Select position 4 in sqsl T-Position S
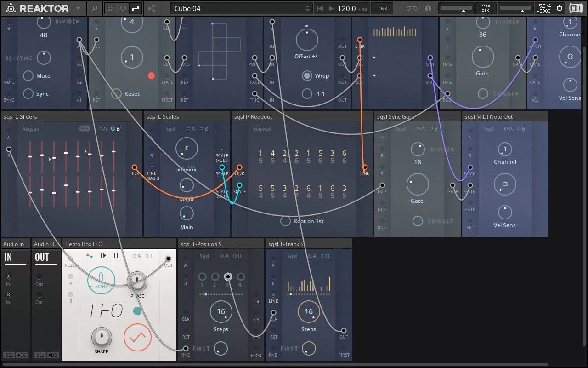The width and height of the screenshot is (588, 368). point(240,277)
